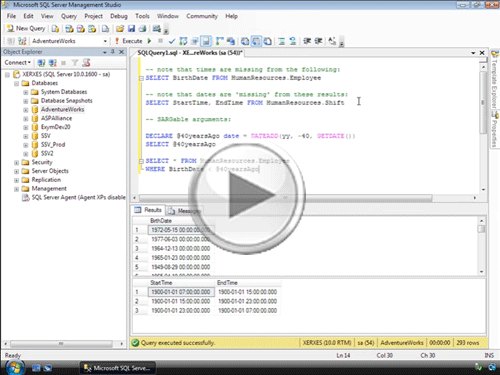Select SQL Server Agent node
The width and height of the screenshot is (500, 375).
point(78,197)
